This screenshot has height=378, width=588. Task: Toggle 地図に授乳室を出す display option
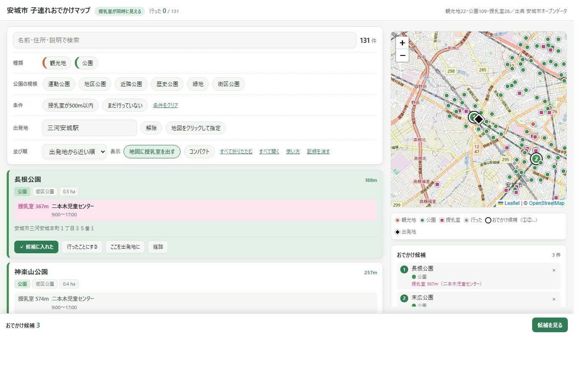point(152,152)
